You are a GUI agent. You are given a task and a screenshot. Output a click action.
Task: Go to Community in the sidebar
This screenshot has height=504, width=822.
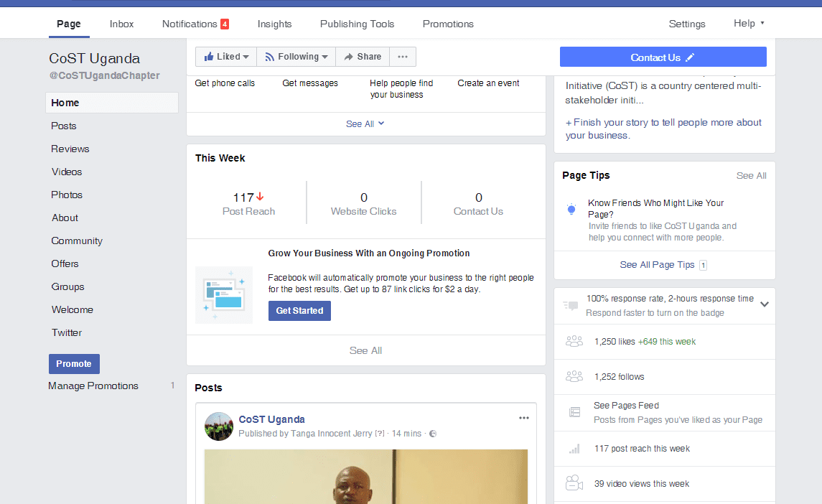(x=77, y=241)
